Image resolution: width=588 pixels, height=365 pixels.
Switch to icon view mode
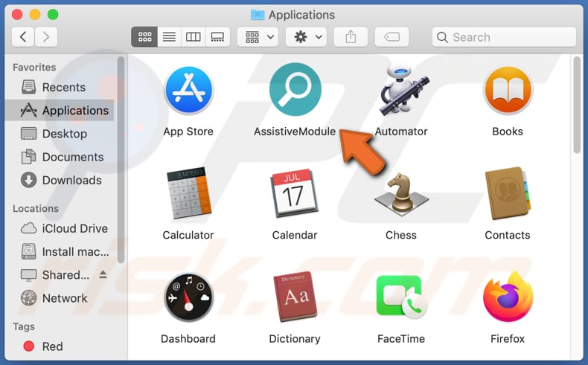coord(144,36)
